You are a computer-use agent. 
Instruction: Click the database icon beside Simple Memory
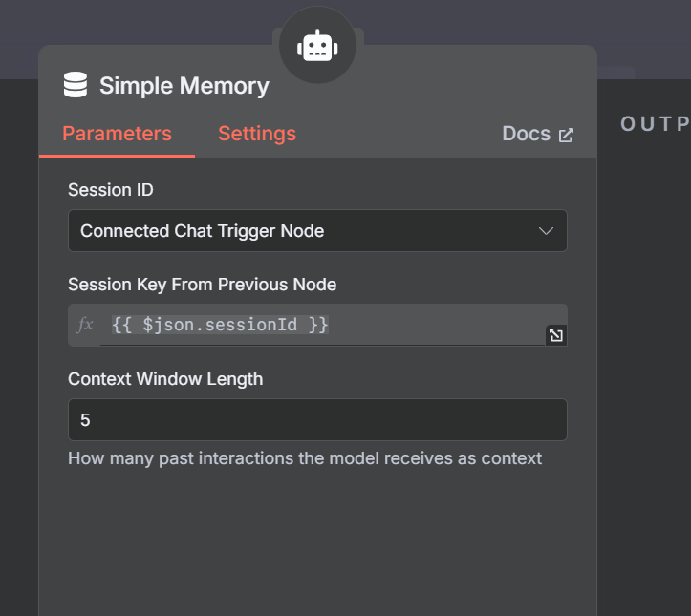(x=76, y=86)
